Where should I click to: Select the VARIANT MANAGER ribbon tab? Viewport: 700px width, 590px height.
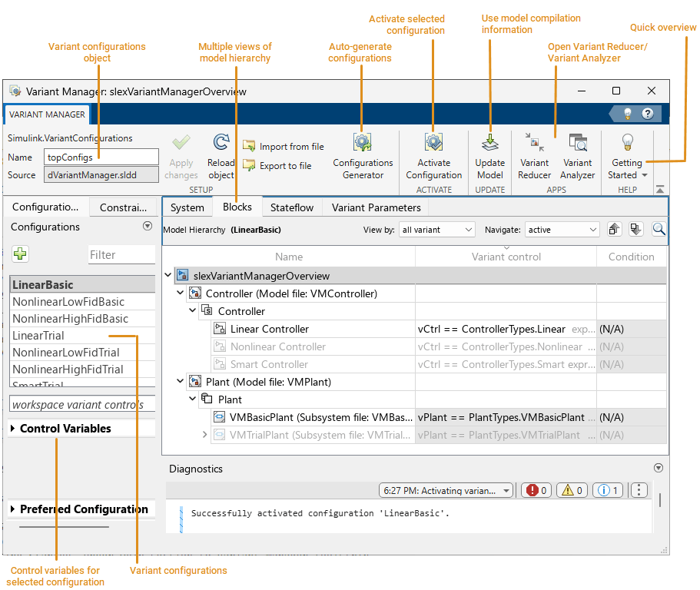(47, 114)
